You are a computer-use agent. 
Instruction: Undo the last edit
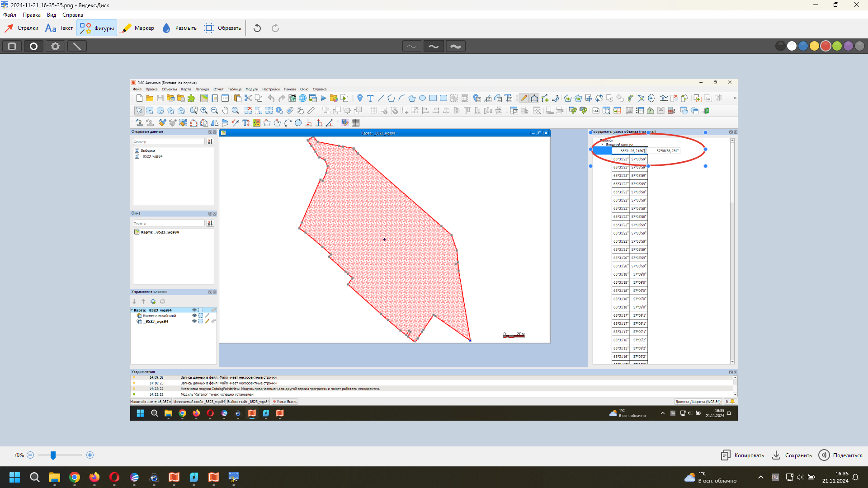click(x=257, y=28)
